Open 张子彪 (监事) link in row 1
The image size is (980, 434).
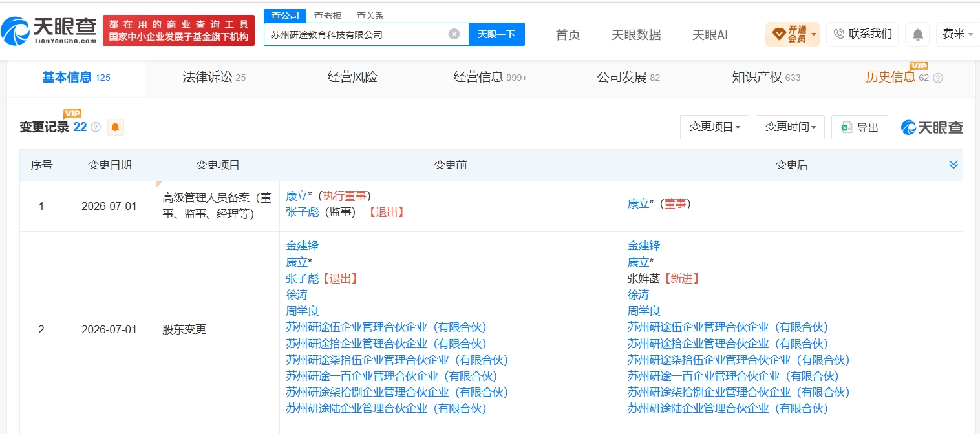pyautogui.click(x=303, y=212)
